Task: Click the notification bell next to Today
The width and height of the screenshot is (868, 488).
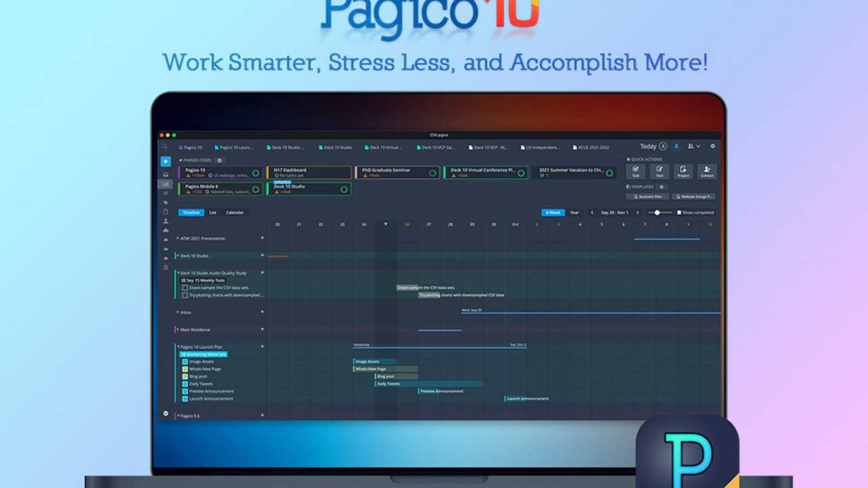Action: [x=676, y=146]
